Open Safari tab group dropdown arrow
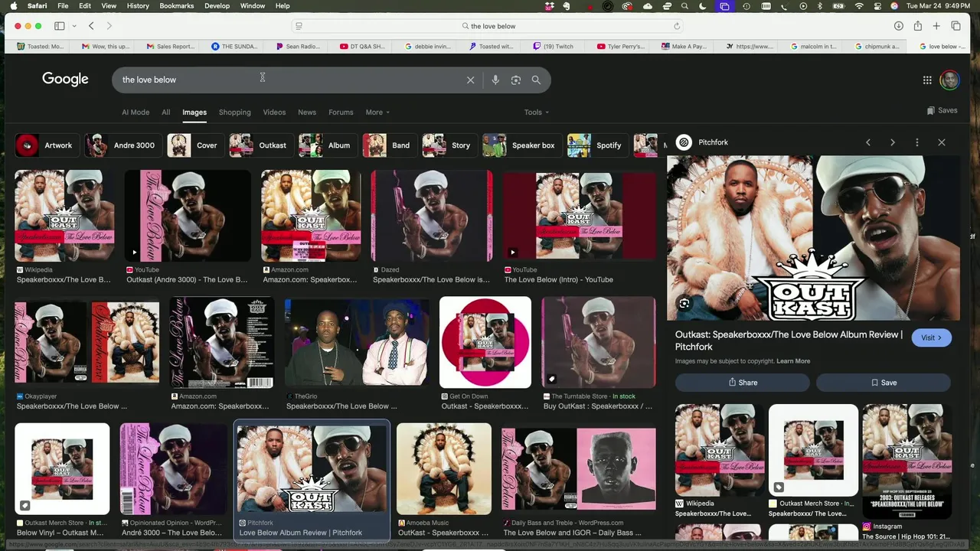 (73, 26)
